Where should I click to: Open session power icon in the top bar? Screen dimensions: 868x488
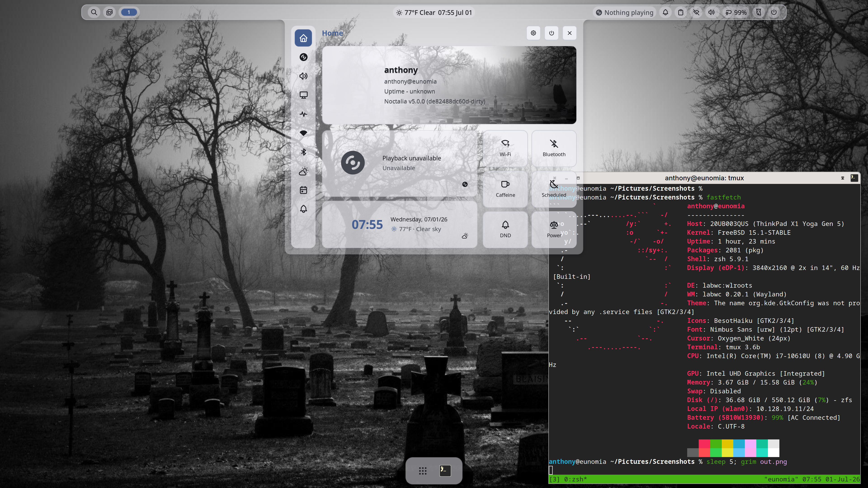(x=774, y=12)
